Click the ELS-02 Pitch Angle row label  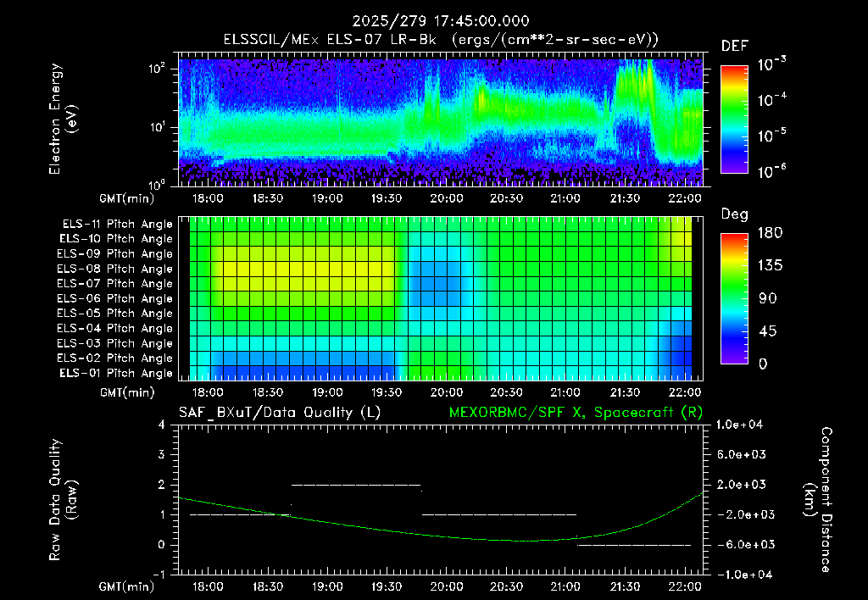115,358
